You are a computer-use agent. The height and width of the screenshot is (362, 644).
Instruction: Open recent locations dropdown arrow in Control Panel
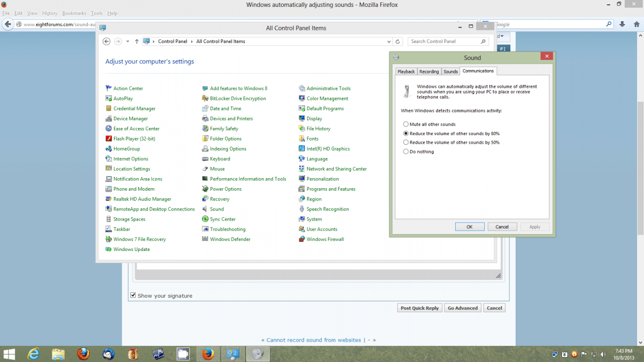point(127,42)
